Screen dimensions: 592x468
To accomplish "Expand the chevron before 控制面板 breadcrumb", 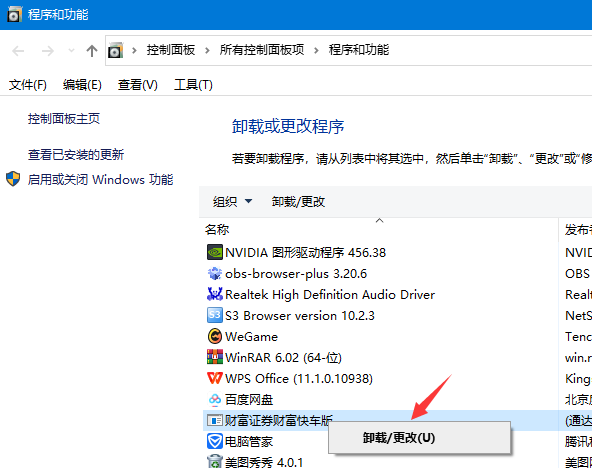I will tap(134, 50).
